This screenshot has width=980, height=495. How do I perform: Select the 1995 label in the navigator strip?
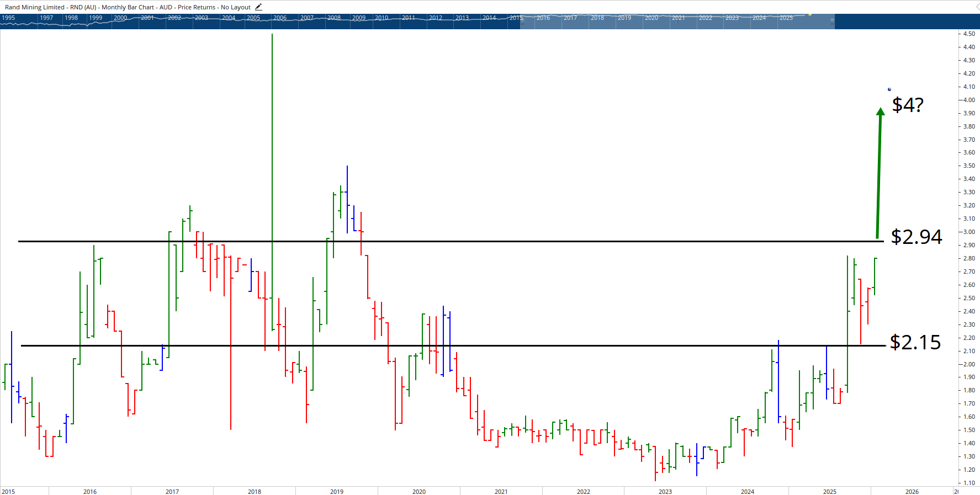(x=8, y=18)
